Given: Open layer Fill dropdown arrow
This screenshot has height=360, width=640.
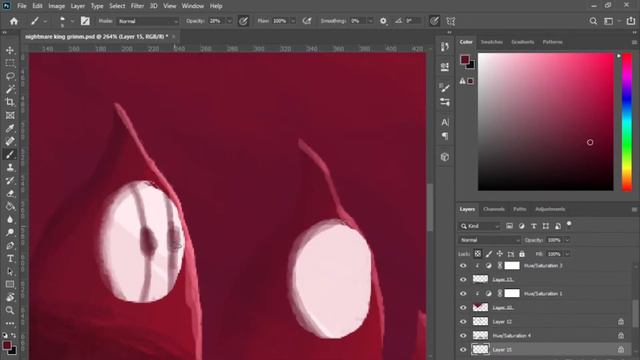Looking at the screenshot, I should (x=567, y=254).
